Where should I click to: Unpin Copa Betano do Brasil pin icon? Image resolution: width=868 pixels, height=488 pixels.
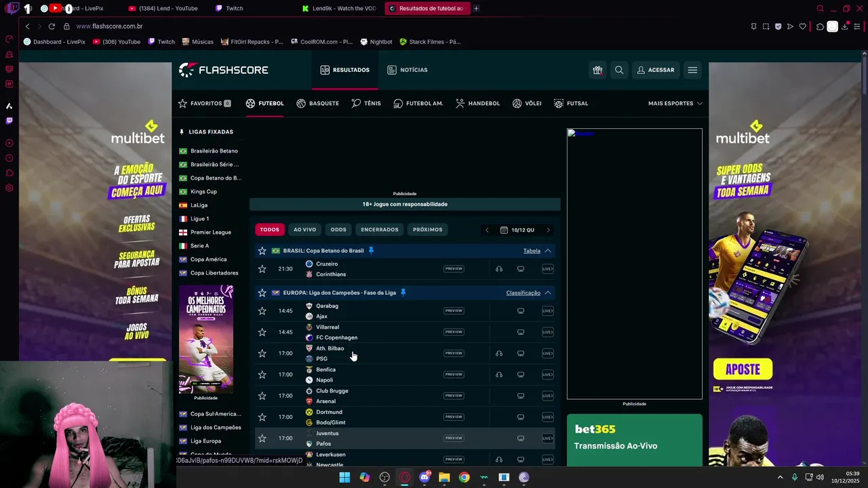point(371,250)
